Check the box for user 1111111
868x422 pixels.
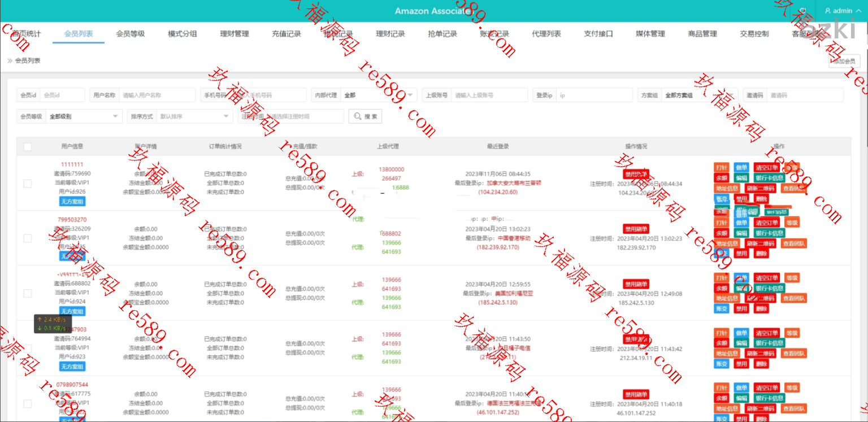pyautogui.click(x=28, y=183)
